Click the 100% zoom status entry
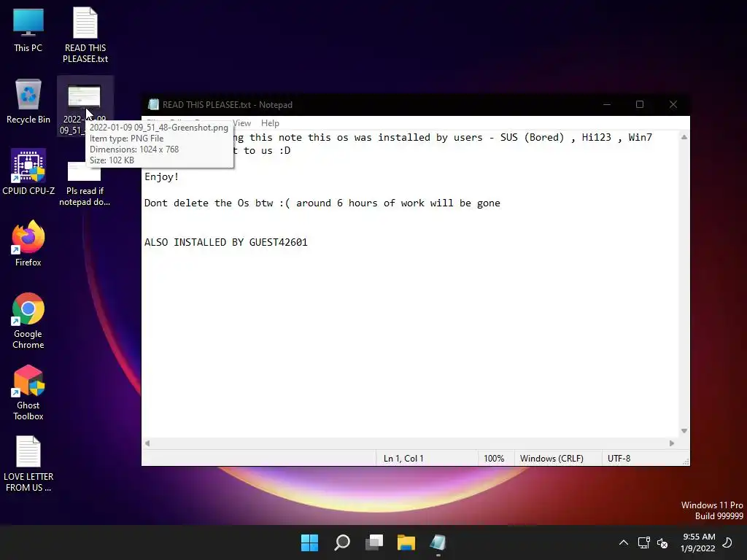The width and height of the screenshot is (747, 560). [x=494, y=459]
